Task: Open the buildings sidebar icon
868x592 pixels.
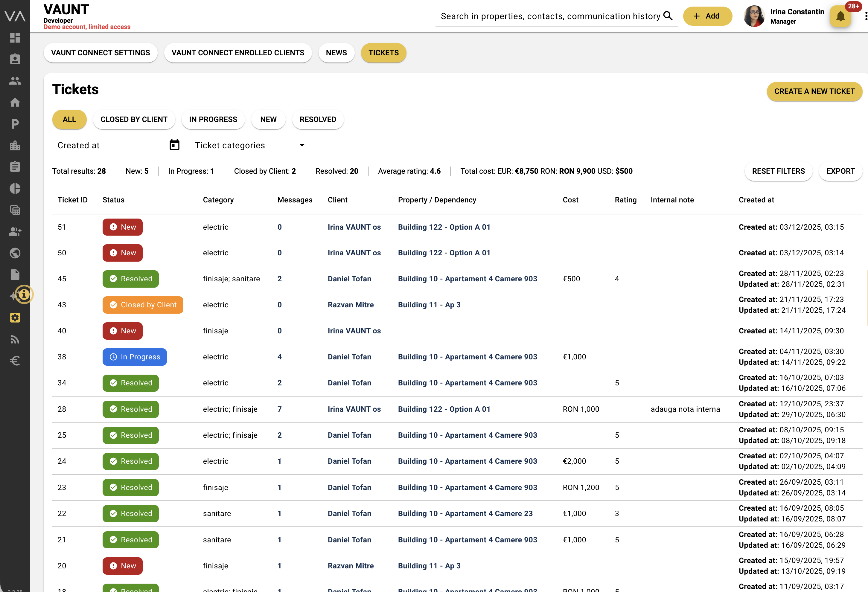Action: [x=15, y=145]
